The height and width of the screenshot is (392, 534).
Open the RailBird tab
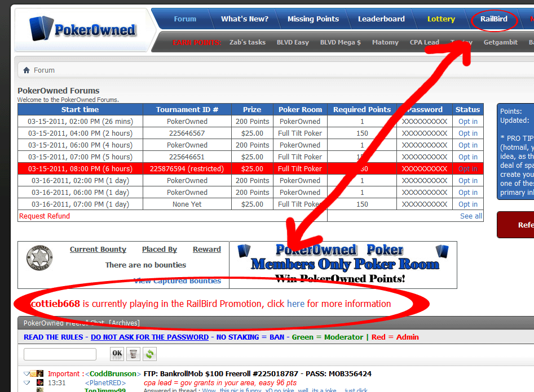(x=494, y=19)
